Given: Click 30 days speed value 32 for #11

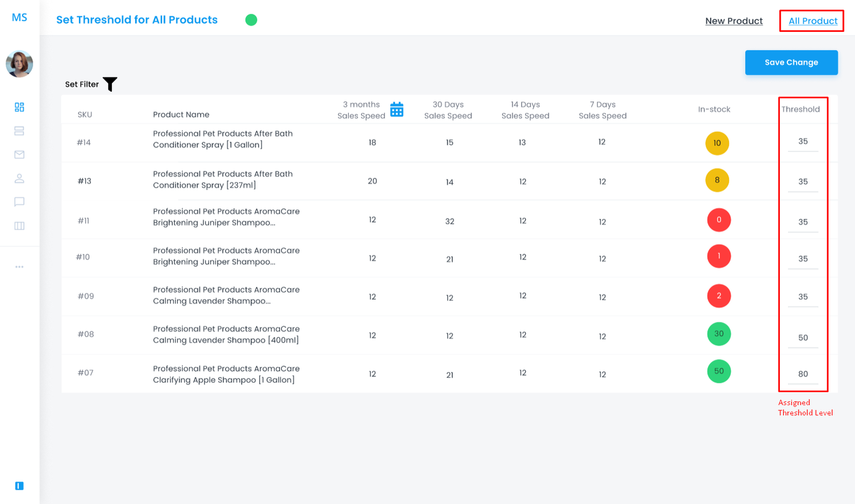Looking at the screenshot, I should tap(449, 221).
